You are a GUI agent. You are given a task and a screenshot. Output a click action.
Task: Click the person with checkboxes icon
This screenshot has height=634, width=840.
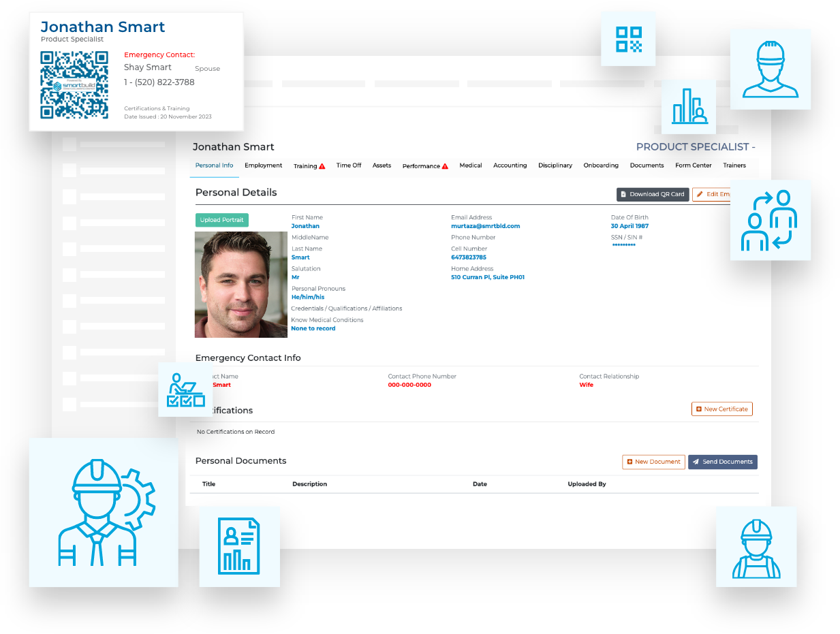(185, 390)
